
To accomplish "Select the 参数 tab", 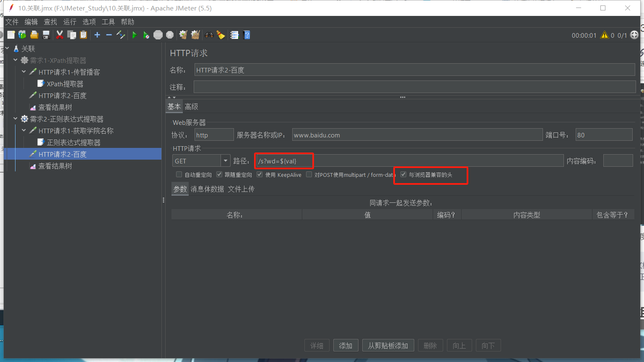I will pos(180,189).
